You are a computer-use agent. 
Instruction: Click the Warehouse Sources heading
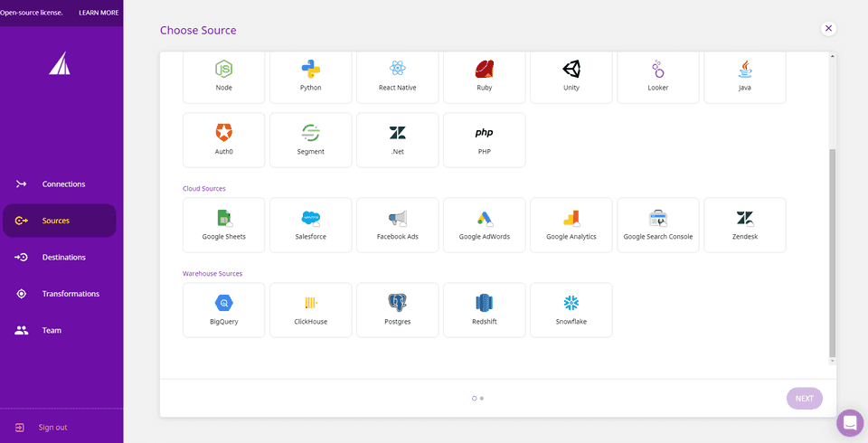coord(212,274)
